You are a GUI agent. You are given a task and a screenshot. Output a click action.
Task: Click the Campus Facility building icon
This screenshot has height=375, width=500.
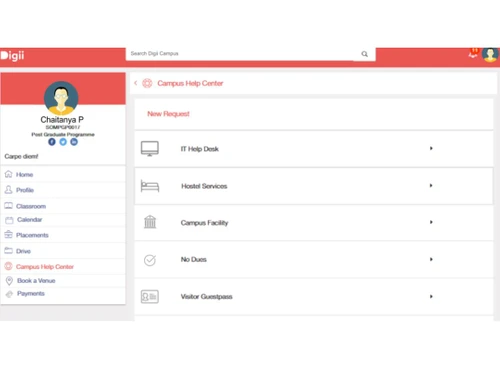click(x=150, y=222)
